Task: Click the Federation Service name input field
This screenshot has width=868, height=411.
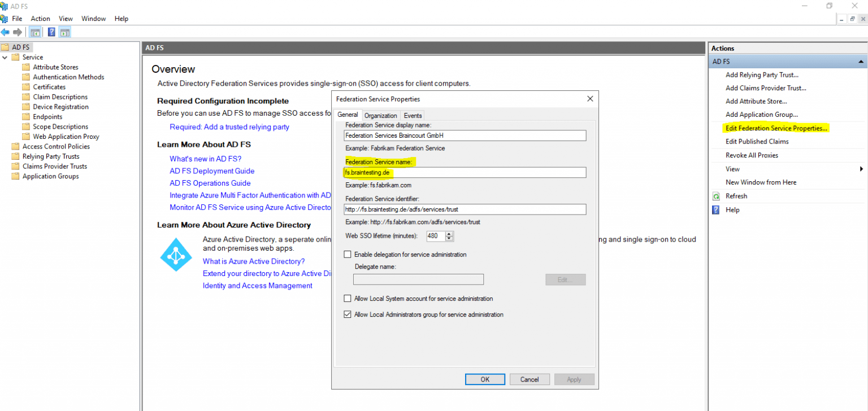Action: tap(465, 172)
